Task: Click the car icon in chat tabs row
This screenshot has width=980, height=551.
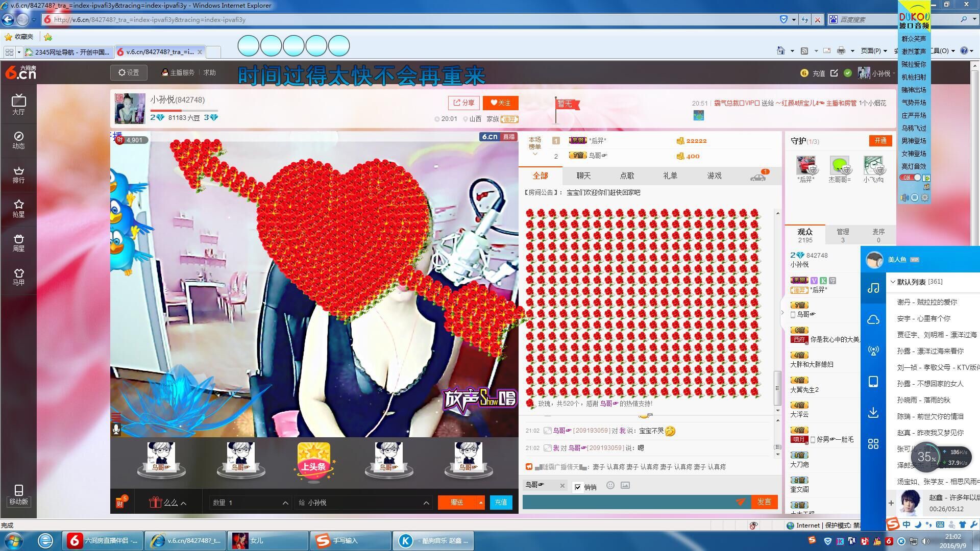Action: pos(758,177)
